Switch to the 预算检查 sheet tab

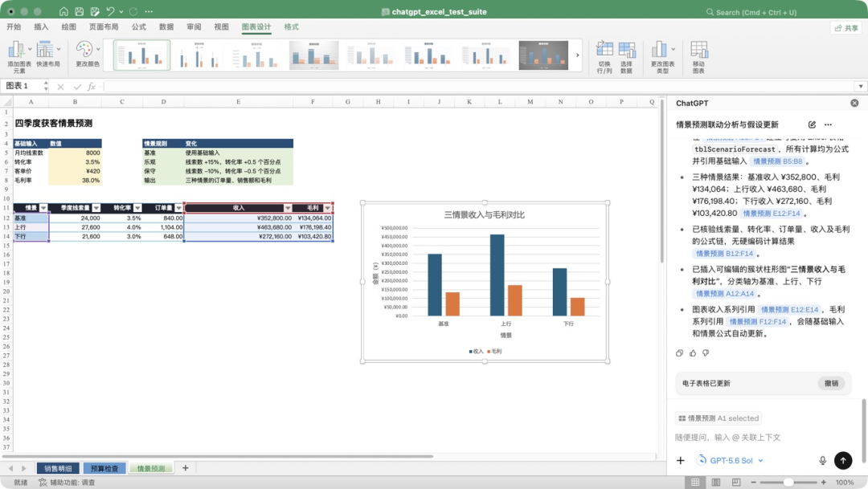[104, 468]
